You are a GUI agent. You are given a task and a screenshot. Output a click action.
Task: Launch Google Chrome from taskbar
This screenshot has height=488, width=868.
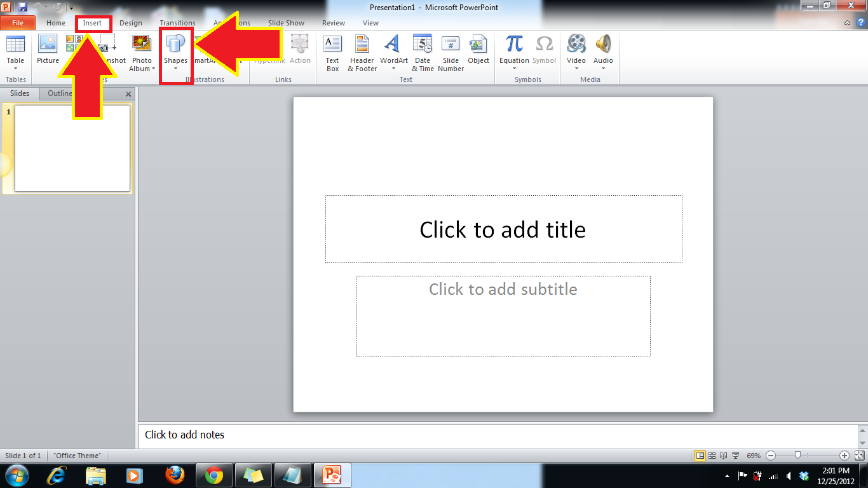(214, 475)
